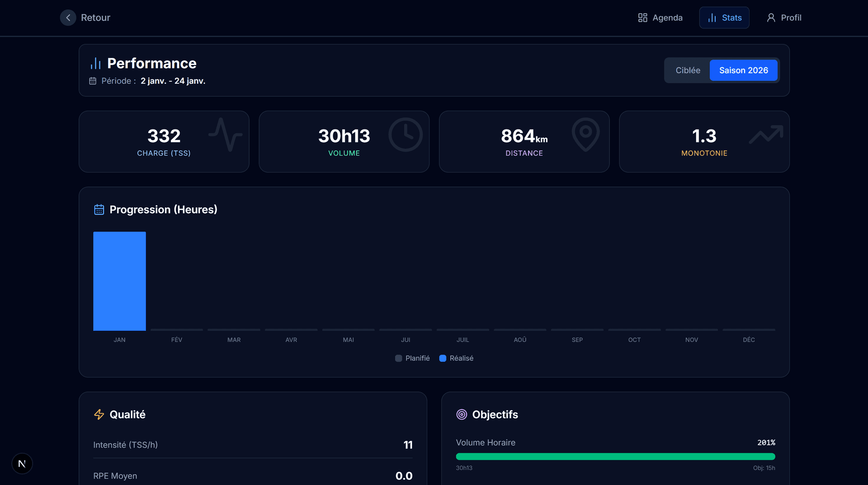Click the back arrow chevron icon

pos(68,18)
